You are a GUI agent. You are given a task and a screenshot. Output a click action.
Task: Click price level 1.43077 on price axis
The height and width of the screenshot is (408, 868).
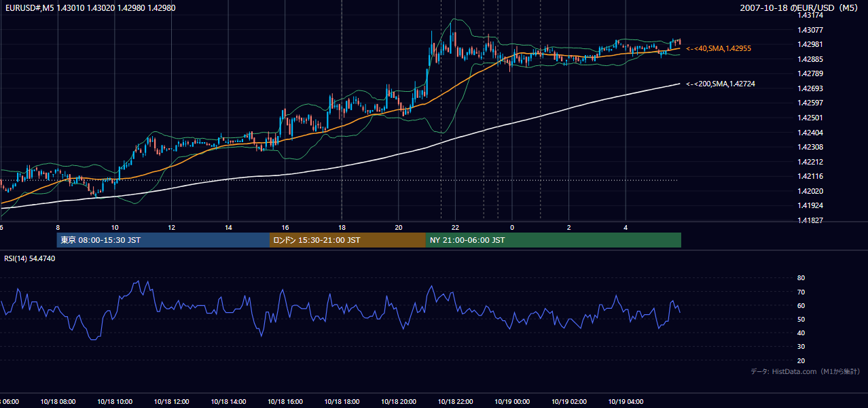pyautogui.click(x=810, y=30)
